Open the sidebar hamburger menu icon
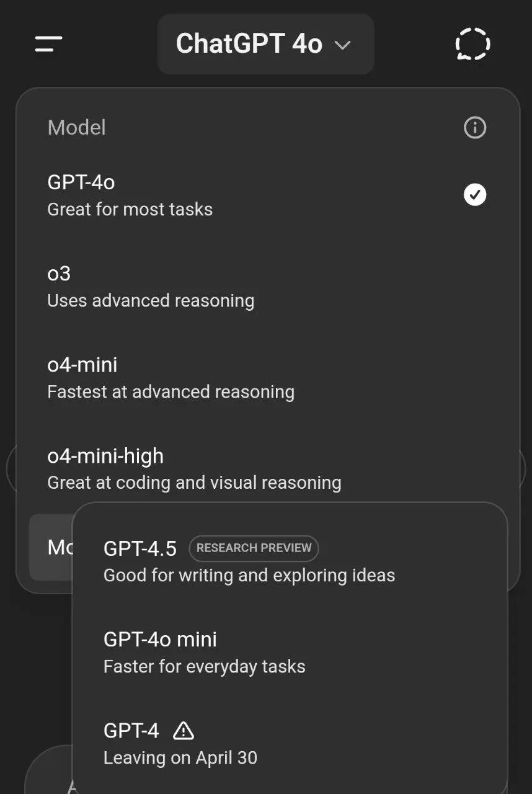The image size is (532, 794). click(48, 44)
